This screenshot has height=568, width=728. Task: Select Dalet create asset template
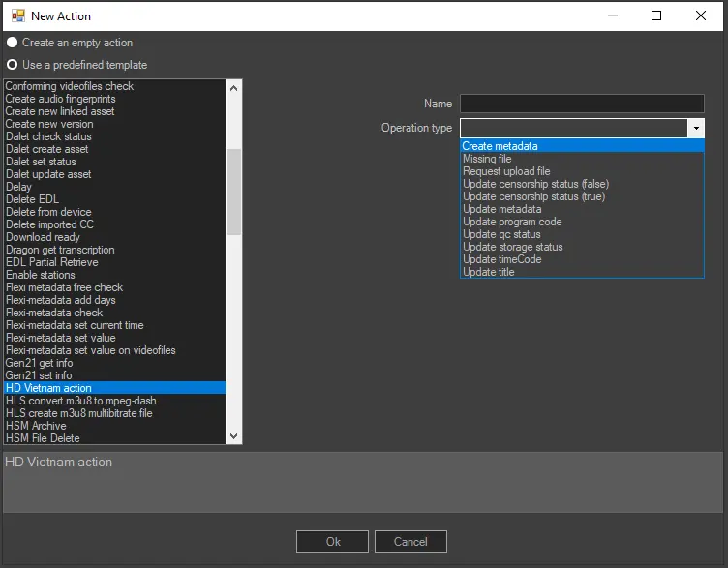47,149
